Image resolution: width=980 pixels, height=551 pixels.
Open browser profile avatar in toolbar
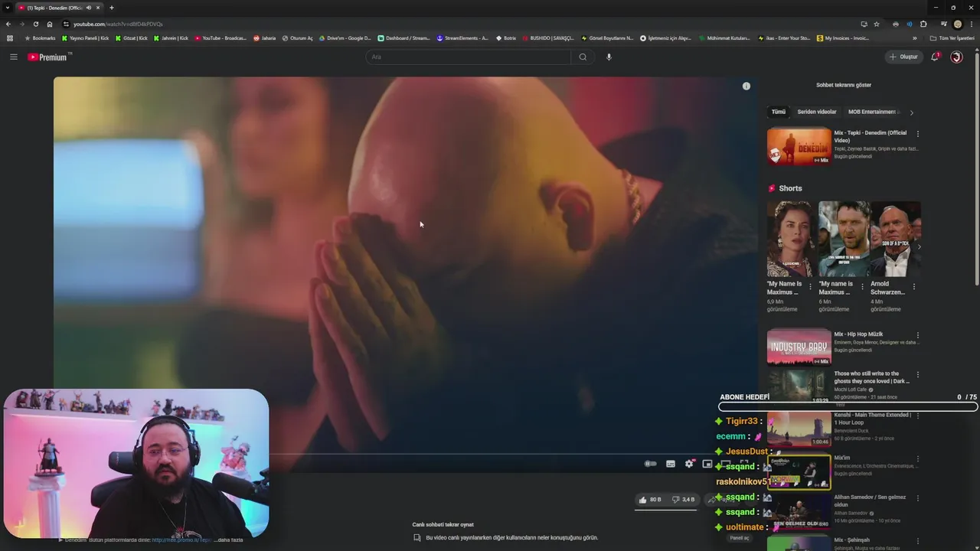point(957,24)
